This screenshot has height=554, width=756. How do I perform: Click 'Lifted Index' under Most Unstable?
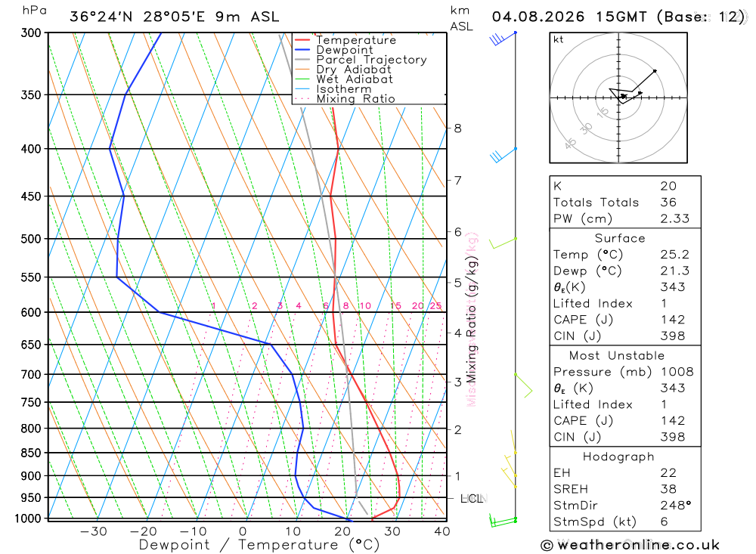pos(593,404)
